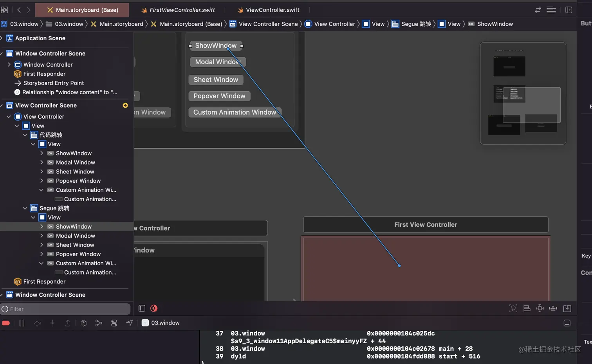Go forward in editor history

coord(29,10)
